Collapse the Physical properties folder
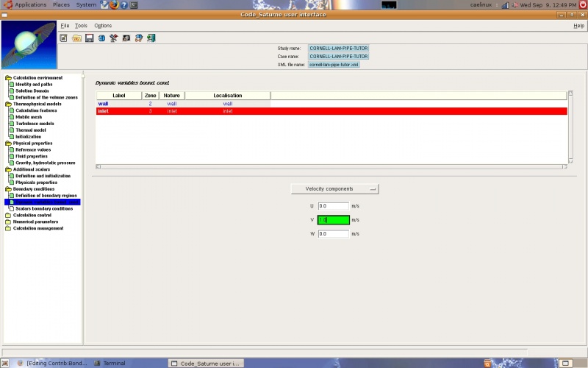The width and height of the screenshot is (588, 368). pyautogui.click(x=8, y=143)
